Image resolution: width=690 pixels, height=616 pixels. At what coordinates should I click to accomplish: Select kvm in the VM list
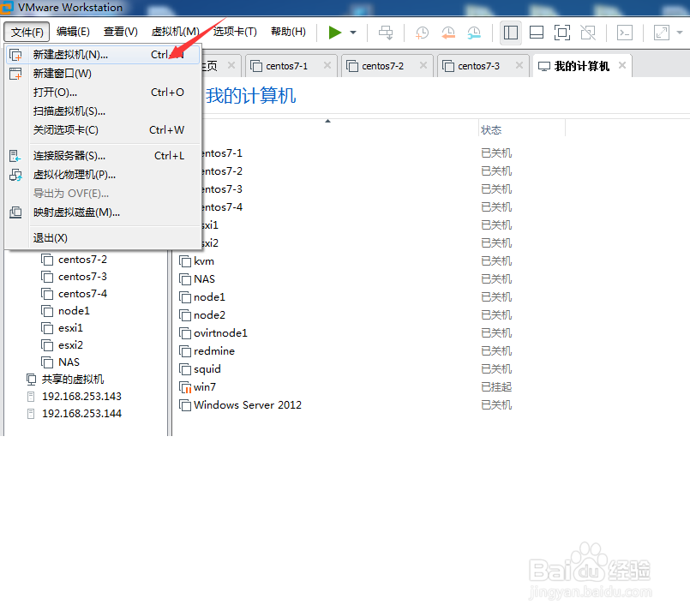[204, 261]
